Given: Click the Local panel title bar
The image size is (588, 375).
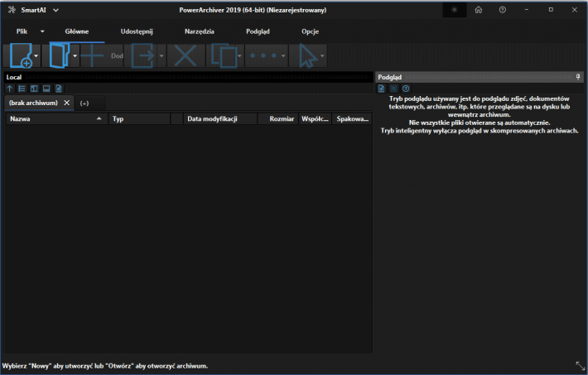Looking at the screenshot, I should (188, 77).
